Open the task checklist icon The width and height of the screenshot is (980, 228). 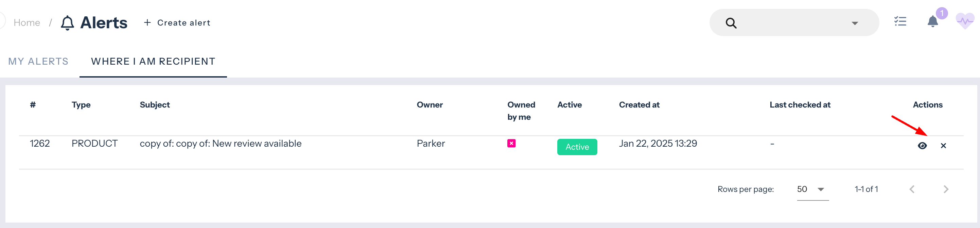point(900,21)
